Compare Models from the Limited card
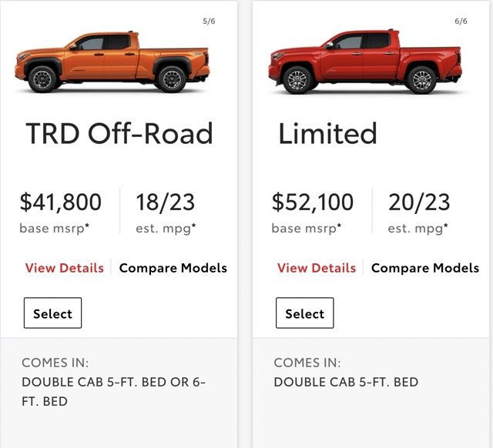 coord(425,268)
